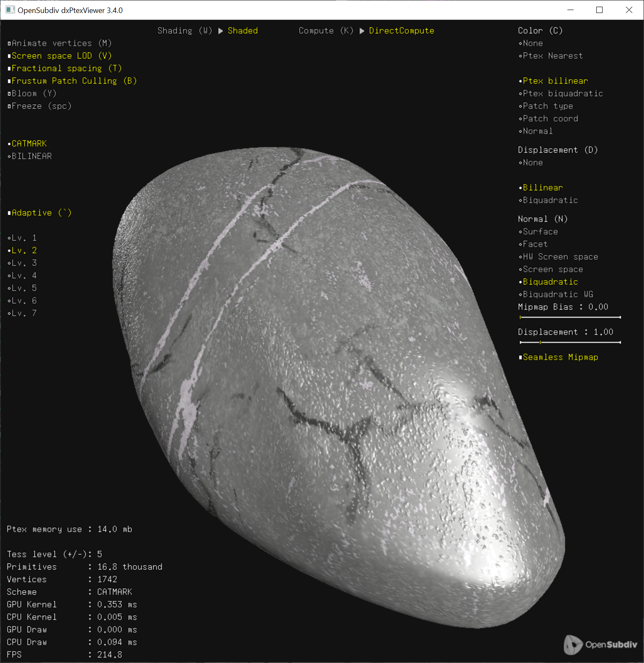Turn on the Bloom effect checkbox
This screenshot has height=663, width=644.
[x=32, y=93]
